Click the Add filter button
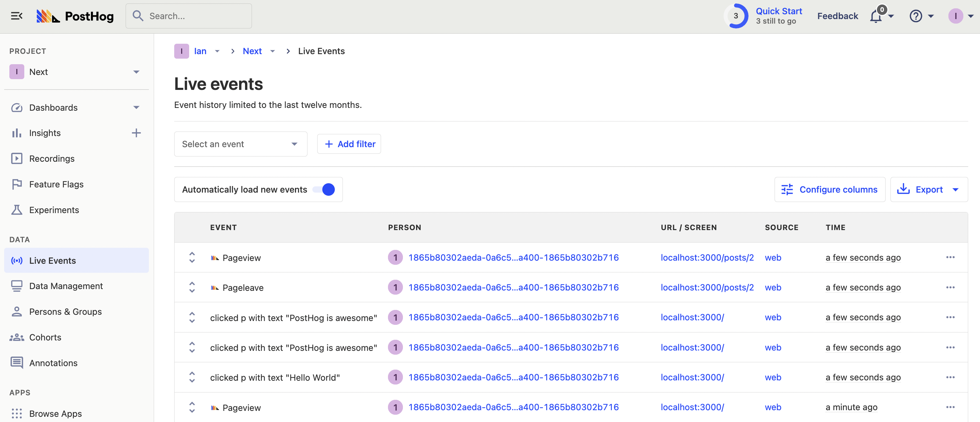Viewport: 980px width, 422px height. [x=349, y=144]
